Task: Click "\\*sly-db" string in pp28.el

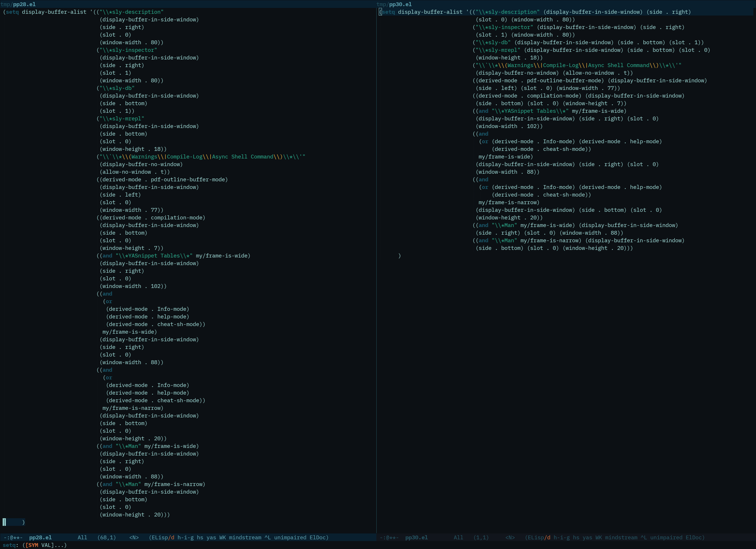Action: (x=117, y=88)
